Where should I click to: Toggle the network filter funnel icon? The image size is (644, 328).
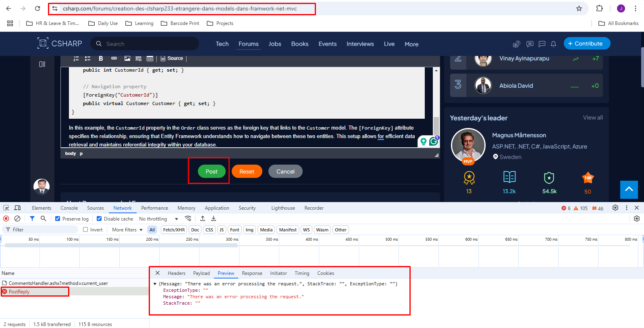[32, 219]
